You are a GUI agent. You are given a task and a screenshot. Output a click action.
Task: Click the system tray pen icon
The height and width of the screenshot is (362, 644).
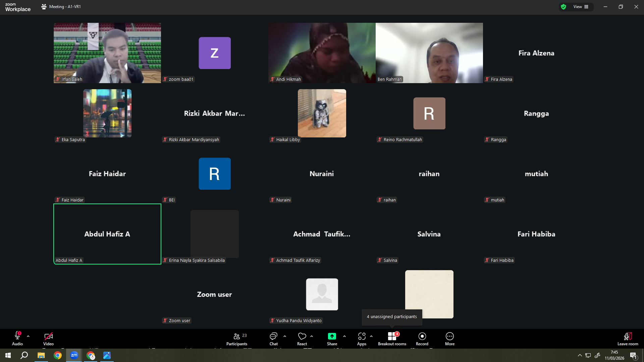597,355
